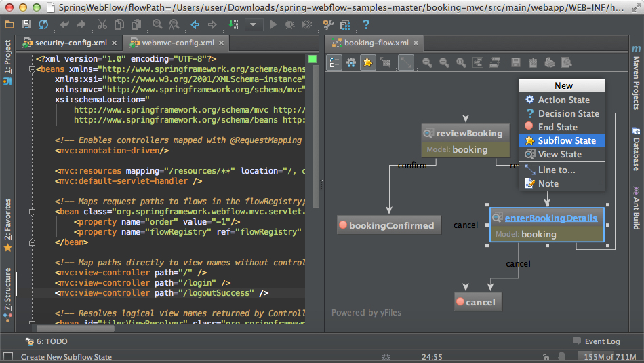This screenshot has height=363, width=644.
Task: Toggle the diagonal edge-creation mode button
Action: (x=406, y=62)
